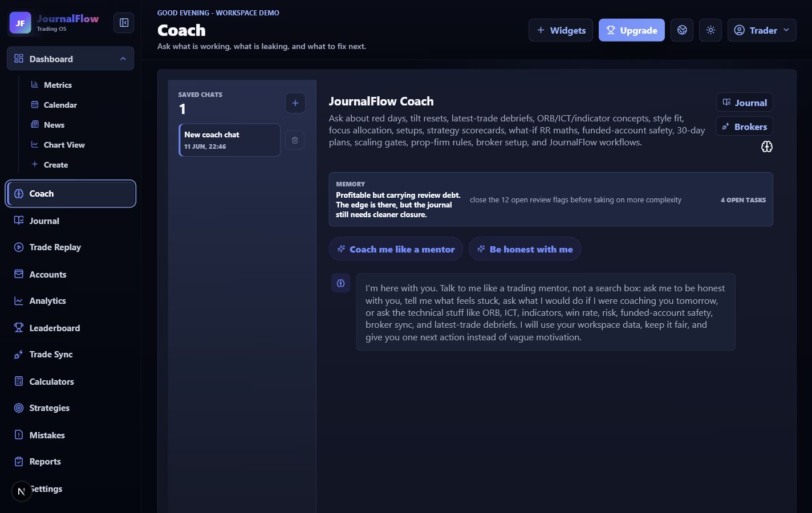Screen dimensions: 812x513
Task: Open Strategies in the sidebar
Action: coord(71,408)
